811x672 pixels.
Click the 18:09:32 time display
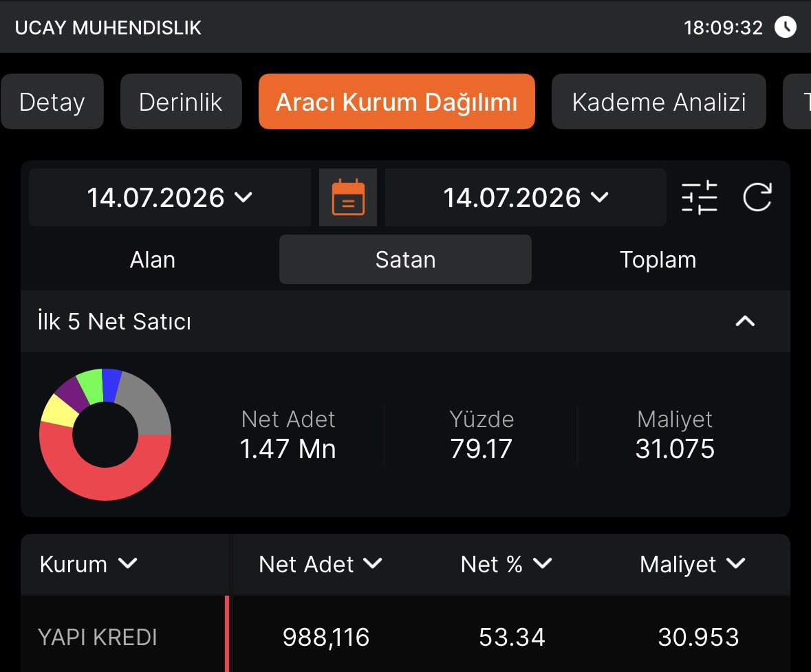click(x=723, y=28)
